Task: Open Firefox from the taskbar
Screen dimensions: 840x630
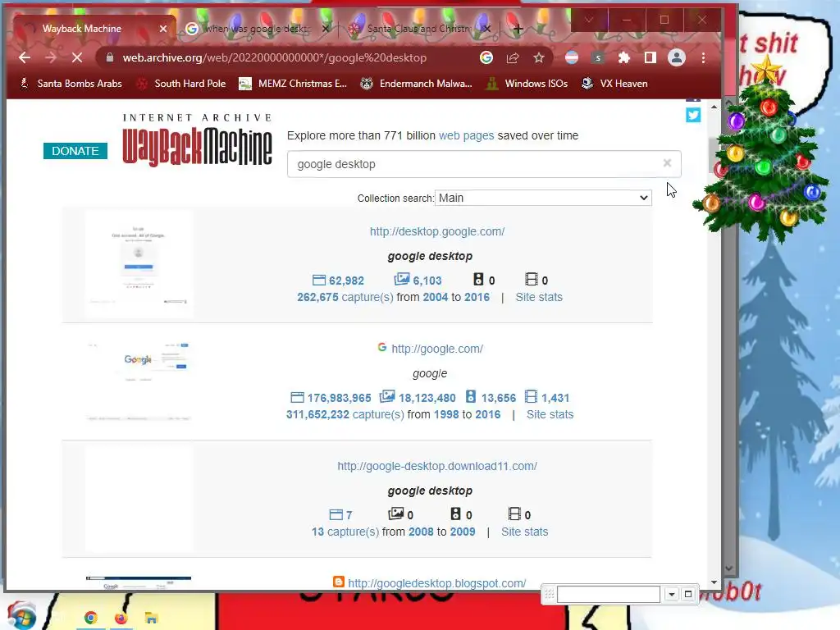Action: pyautogui.click(x=121, y=619)
